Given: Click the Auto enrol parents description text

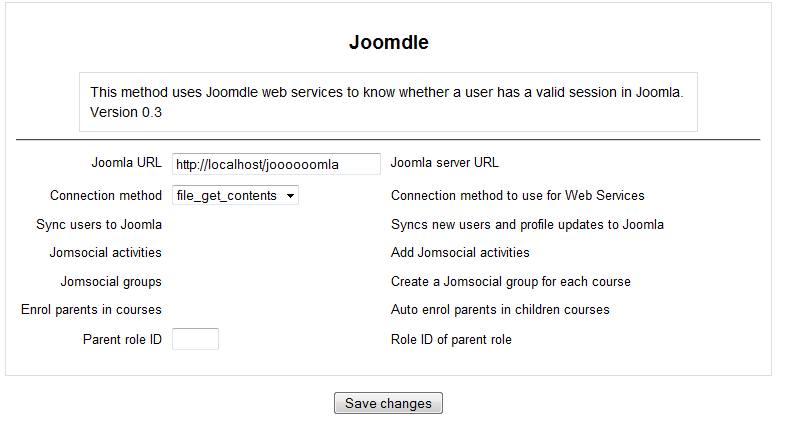Looking at the screenshot, I should point(500,310).
